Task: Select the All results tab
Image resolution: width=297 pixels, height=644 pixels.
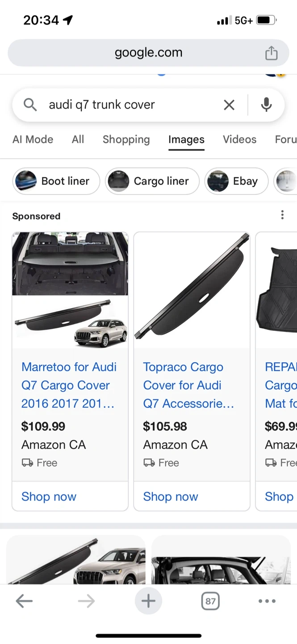Action: coord(78,140)
